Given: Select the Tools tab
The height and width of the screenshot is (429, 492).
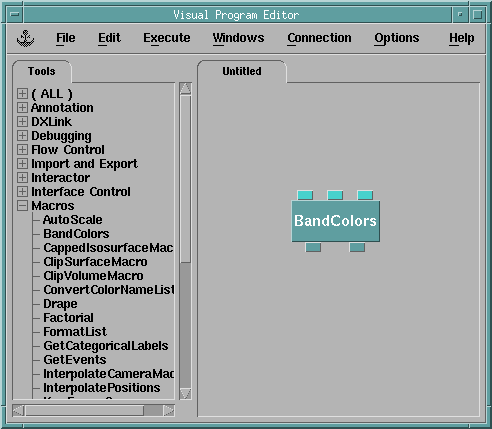Looking at the screenshot, I should (x=42, y=71).
